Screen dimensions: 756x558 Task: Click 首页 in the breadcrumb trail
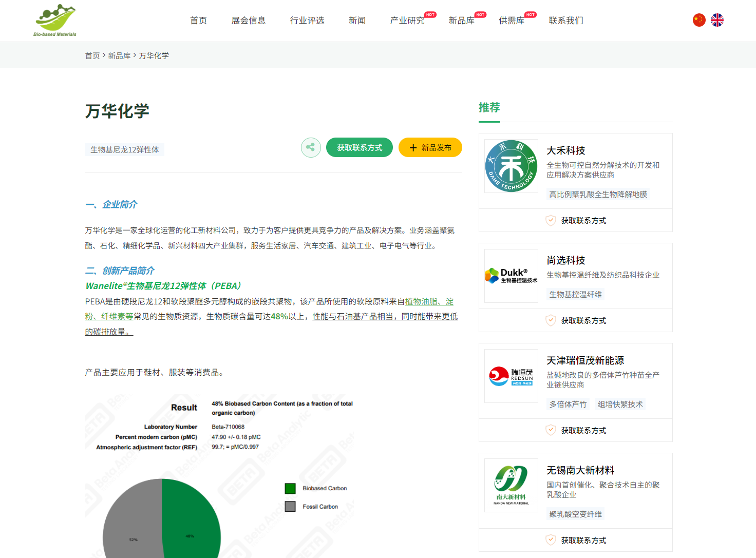click(92, 55)
